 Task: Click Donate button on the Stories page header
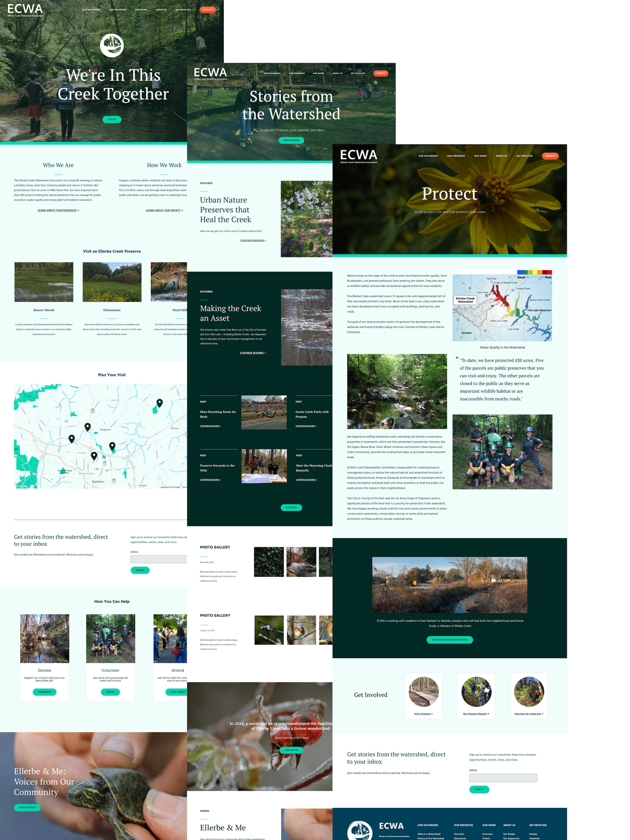point(381,73)
